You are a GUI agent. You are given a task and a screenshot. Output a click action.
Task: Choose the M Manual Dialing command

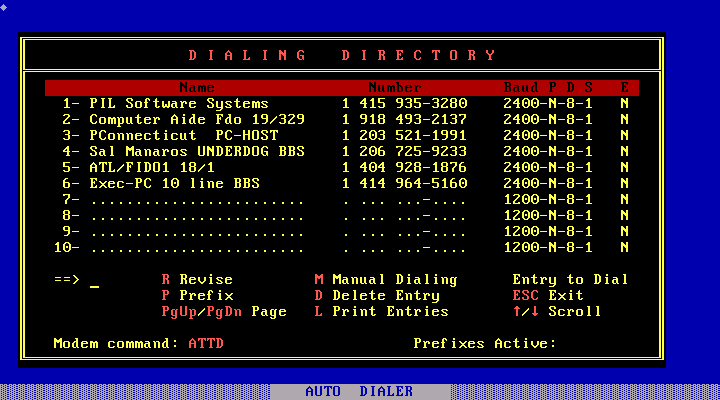(x=386, y=280)
